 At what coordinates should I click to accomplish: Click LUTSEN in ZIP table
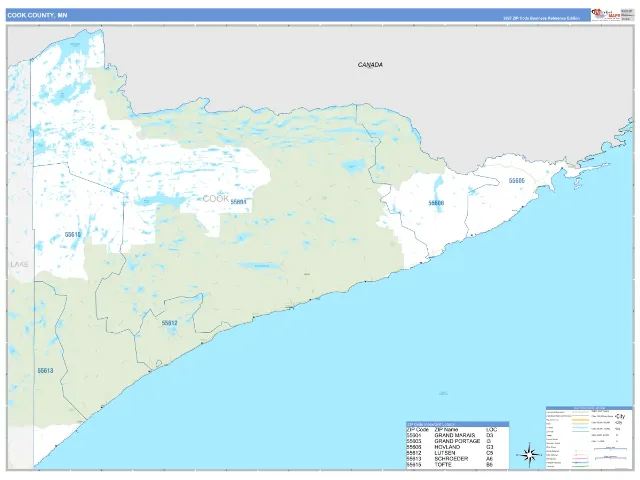[x=444, y=453]
